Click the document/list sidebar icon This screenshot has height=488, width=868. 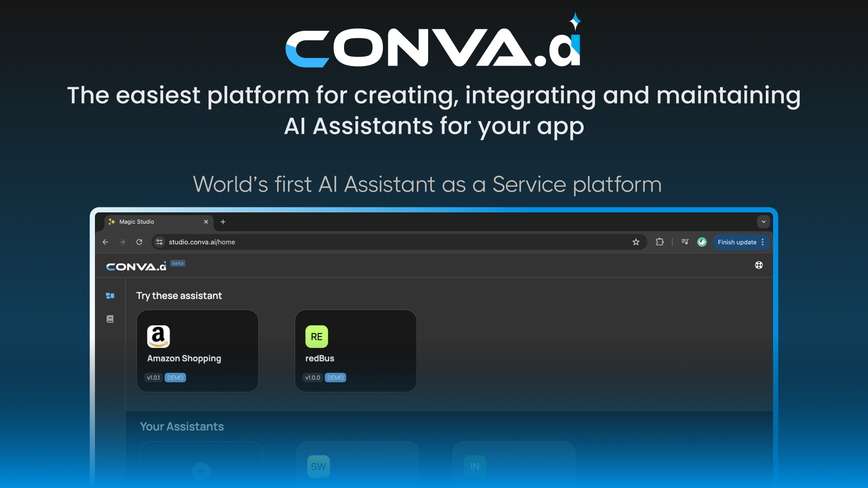coord(110,319)
